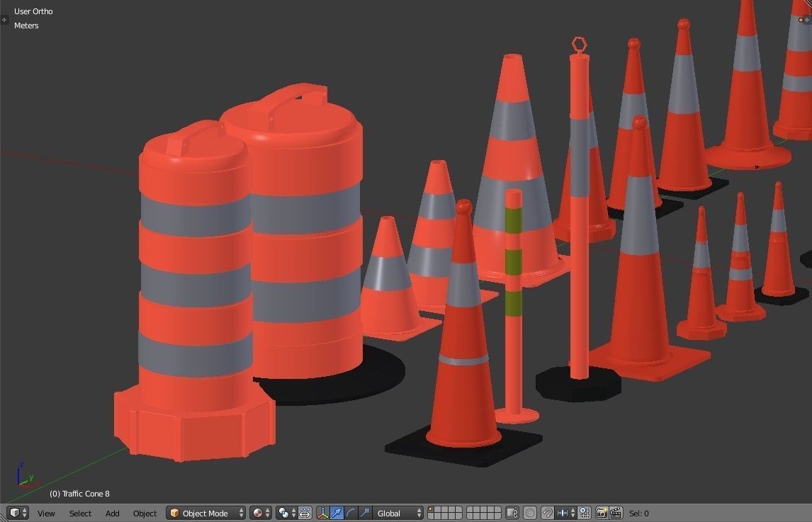Click the OpenGL render animation clapperboard icon
The image size is (812, 522).
coord(616,513)
